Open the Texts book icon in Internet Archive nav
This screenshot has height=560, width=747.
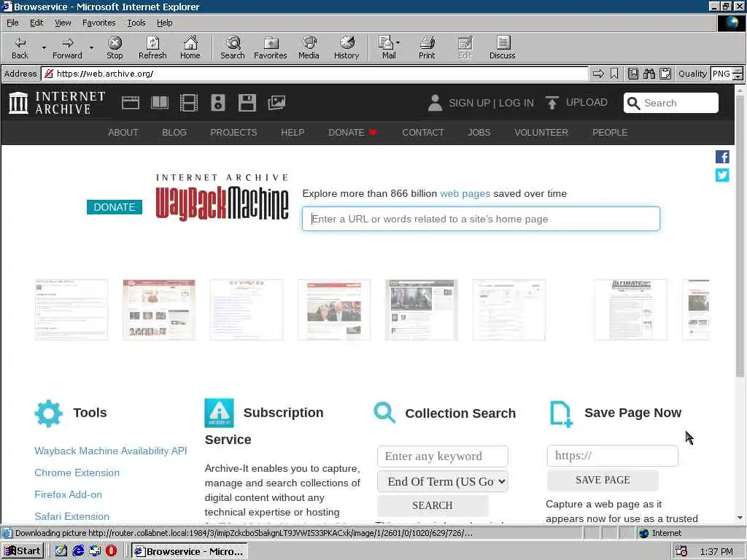point(160,103)
